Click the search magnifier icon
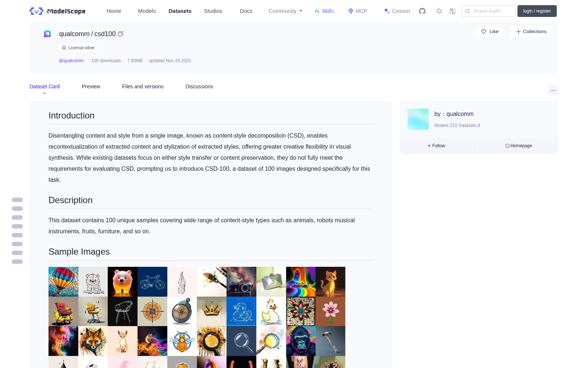Viewport: 588px width, 368px height. click(x=467, y=11)
